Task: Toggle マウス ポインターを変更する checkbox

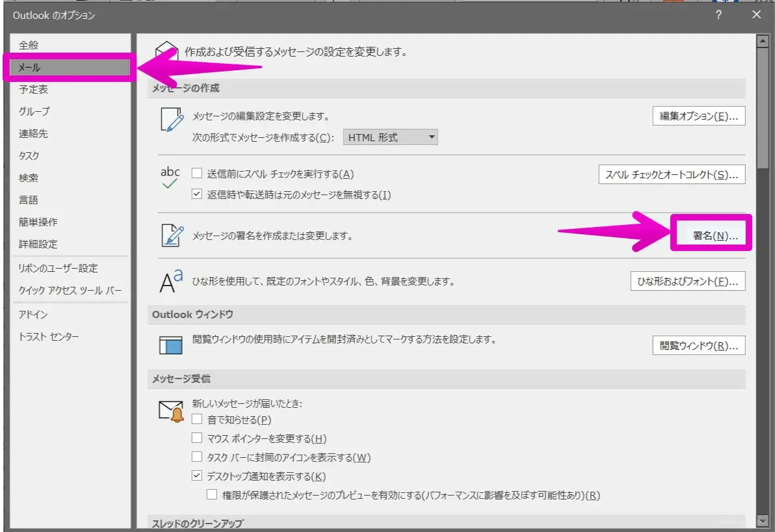Action: click(197, 438)
